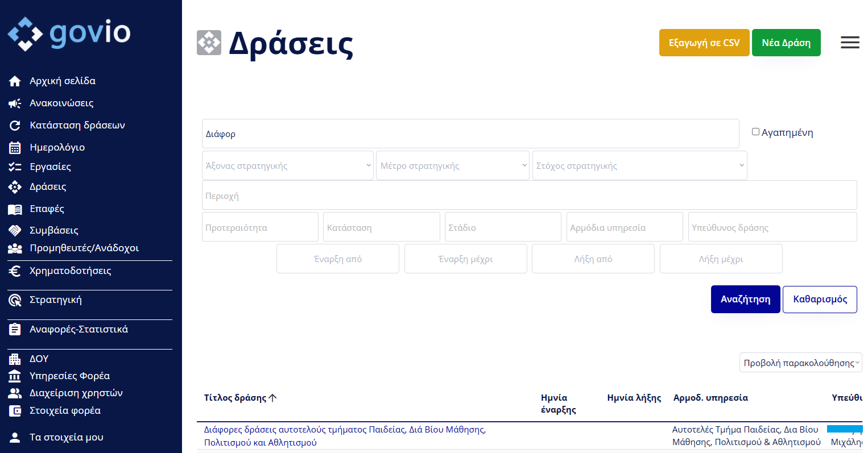Open the calendar icon for Ημερολόγιο
The height and width of the screenshot is (453, 868).
(15, 148)
